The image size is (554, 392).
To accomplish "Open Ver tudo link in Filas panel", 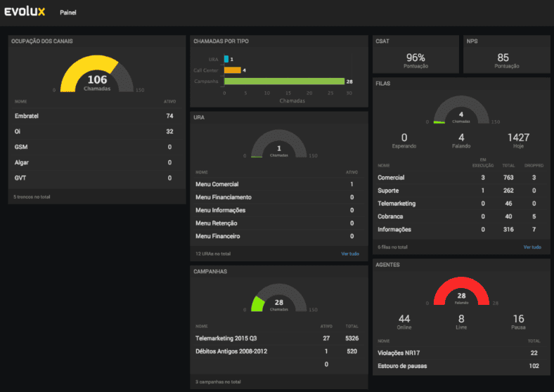I will [x=532, y=247].
